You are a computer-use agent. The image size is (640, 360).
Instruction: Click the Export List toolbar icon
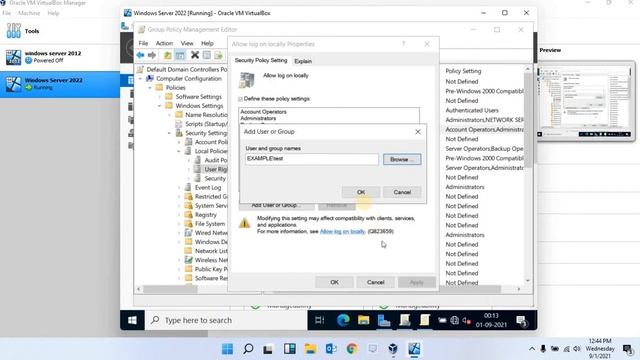click(219, 55)
